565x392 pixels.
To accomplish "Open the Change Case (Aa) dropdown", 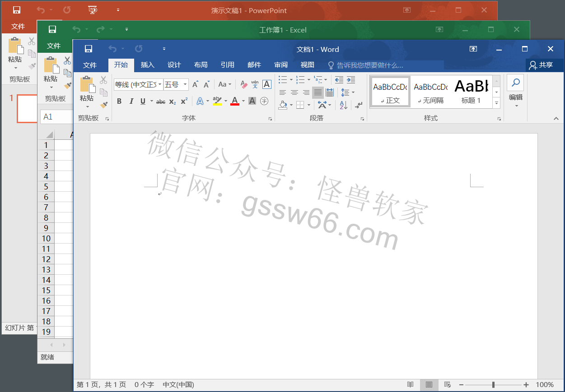I will coord(224,84).
